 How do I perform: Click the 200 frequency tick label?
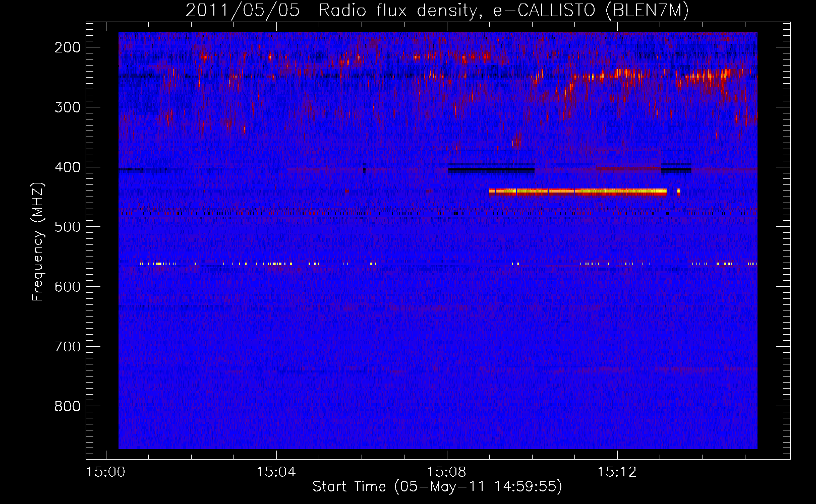click(67, 47)
